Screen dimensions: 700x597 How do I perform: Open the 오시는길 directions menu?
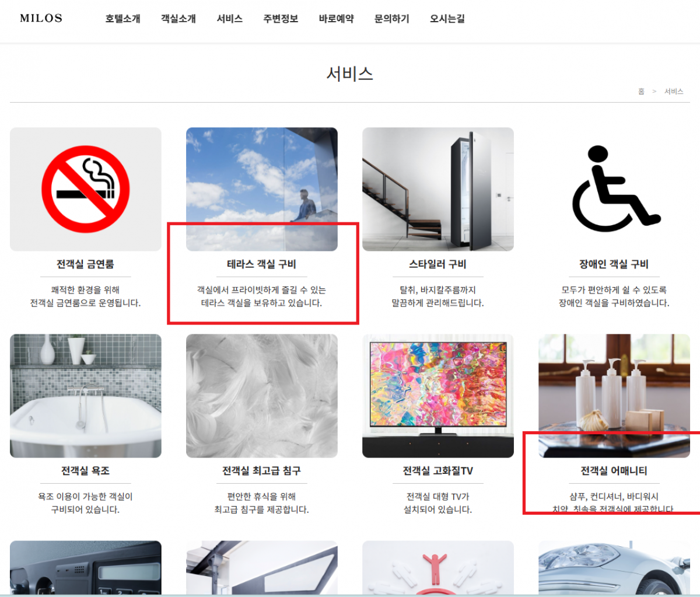pos(447,19)
